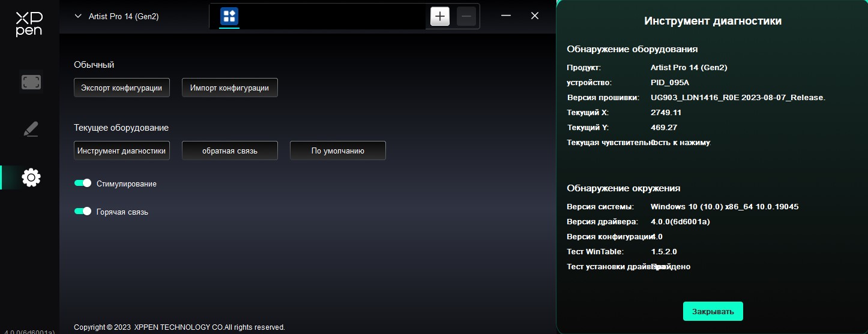Click the Тест WinTable label

tap(595, 252)
